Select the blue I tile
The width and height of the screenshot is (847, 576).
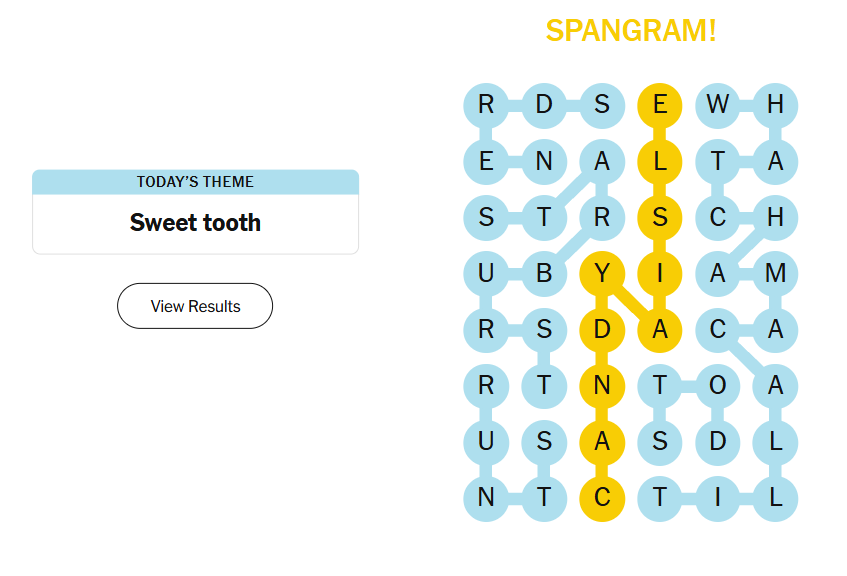click(x=718, y=498)
